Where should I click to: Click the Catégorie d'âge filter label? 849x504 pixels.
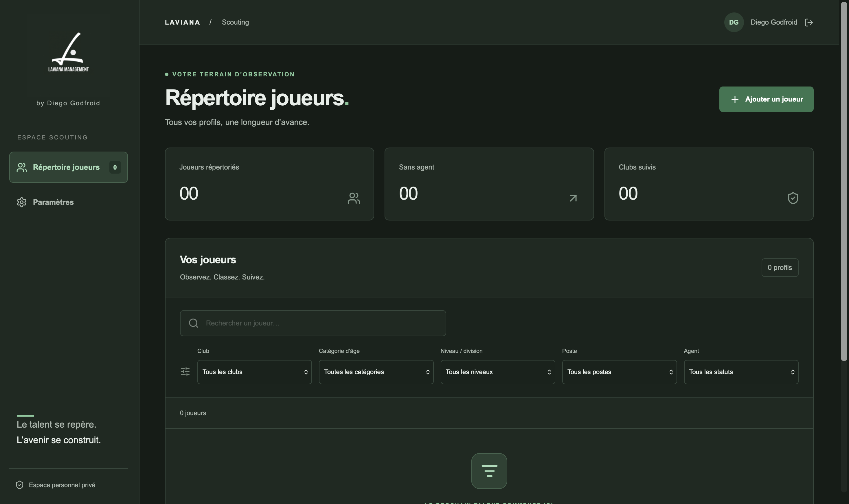339,351
